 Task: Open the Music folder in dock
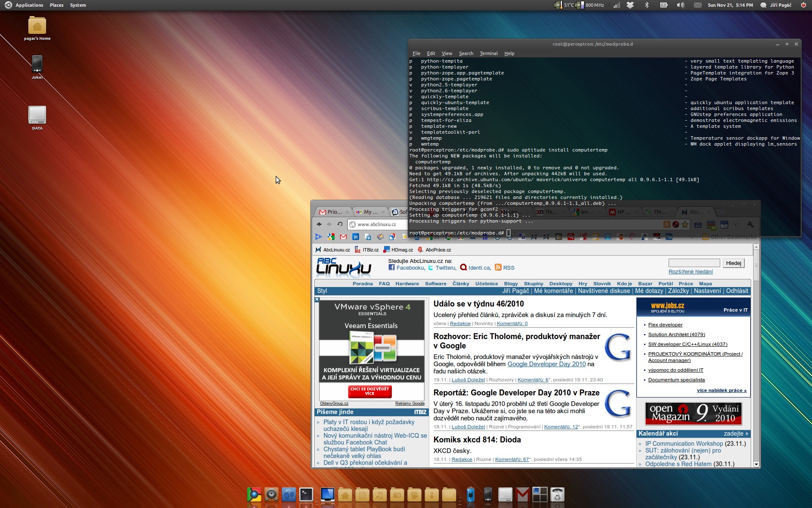tap(380, 494)
